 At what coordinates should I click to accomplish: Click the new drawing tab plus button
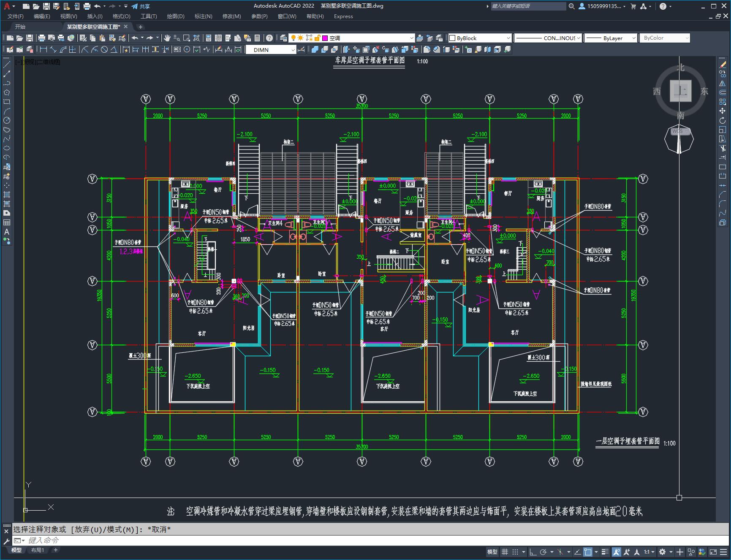(x=141, y=27)
